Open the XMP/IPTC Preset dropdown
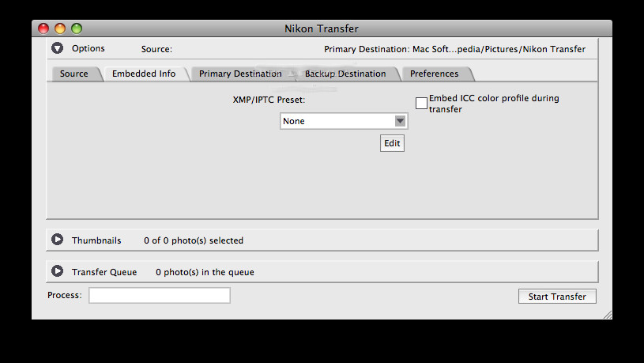The height and width of the screenshot is (363, 644). pyautogui.click(x=344, y=121)
